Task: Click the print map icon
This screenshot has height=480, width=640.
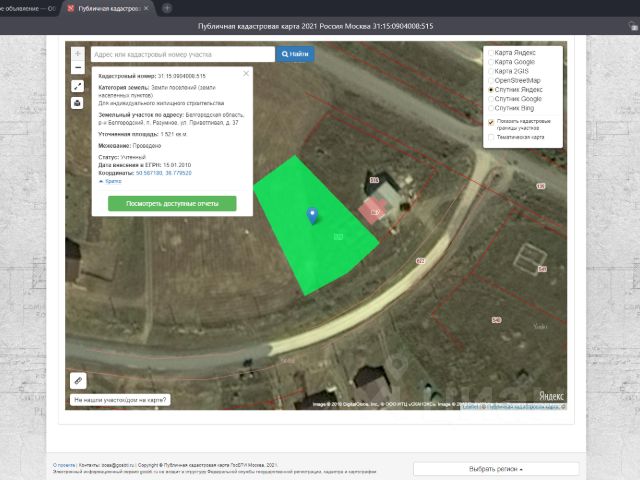Action: click(78, 102)
